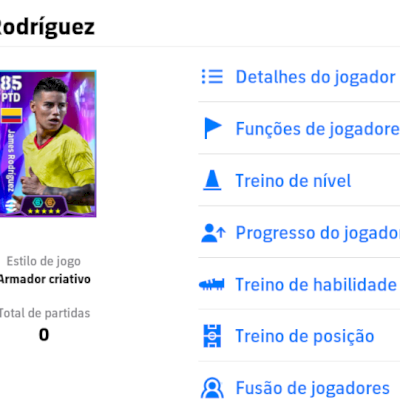This screenshot has width=400, height=400.
Task: Select Treino de habilidade
Action: pos(316,285)
